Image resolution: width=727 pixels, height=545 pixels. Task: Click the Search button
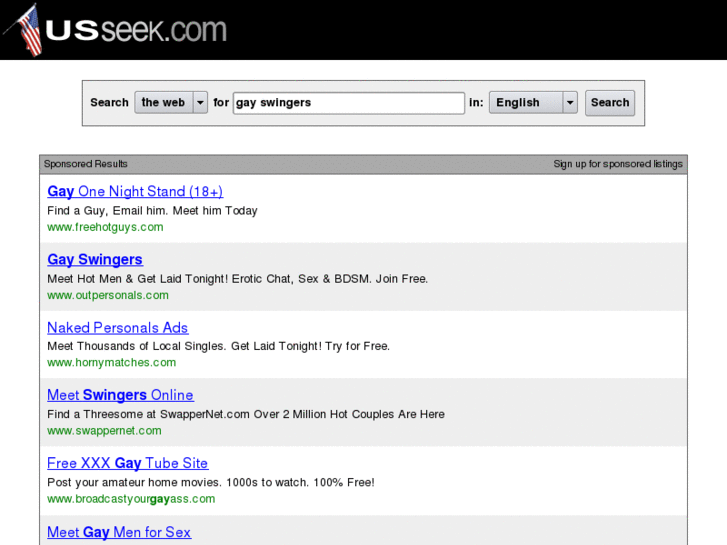(x=610, y=103)
